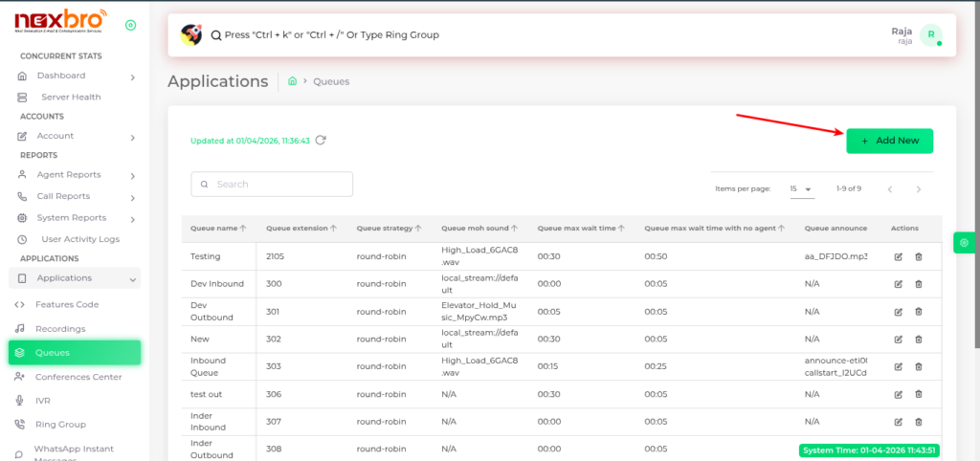Open Conferences Center from sidebar
The height and width of the screenshot is (461, 980).
point(78,377)
